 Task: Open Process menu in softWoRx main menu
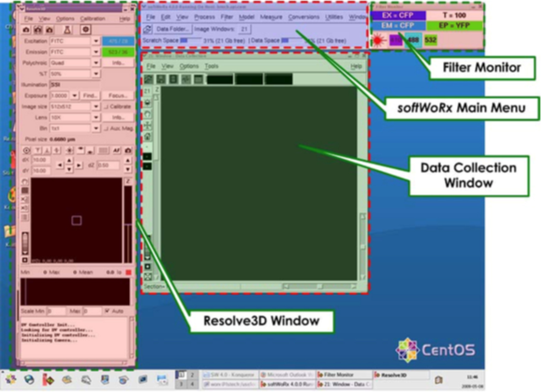(x=204, y=17)
